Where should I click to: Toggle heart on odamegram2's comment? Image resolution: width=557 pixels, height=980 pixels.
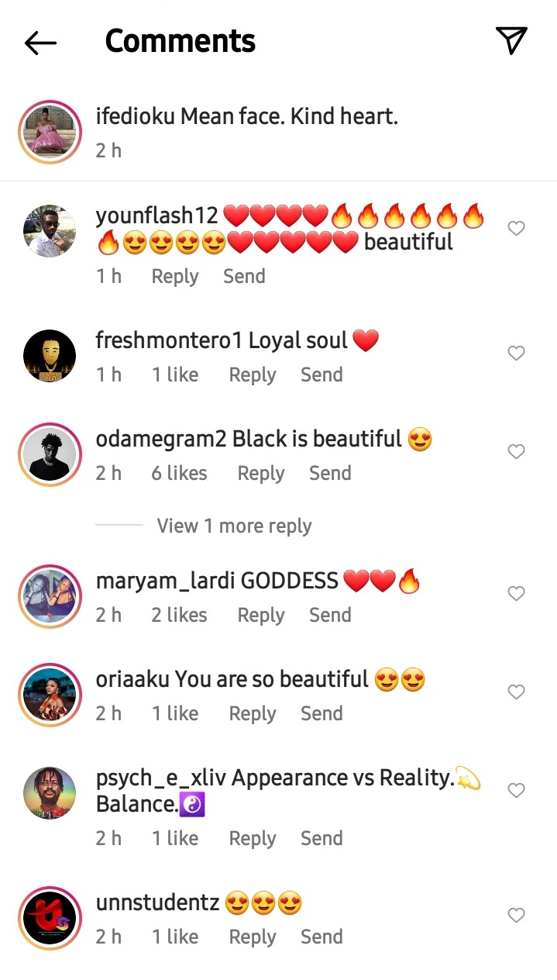(516, 451)
